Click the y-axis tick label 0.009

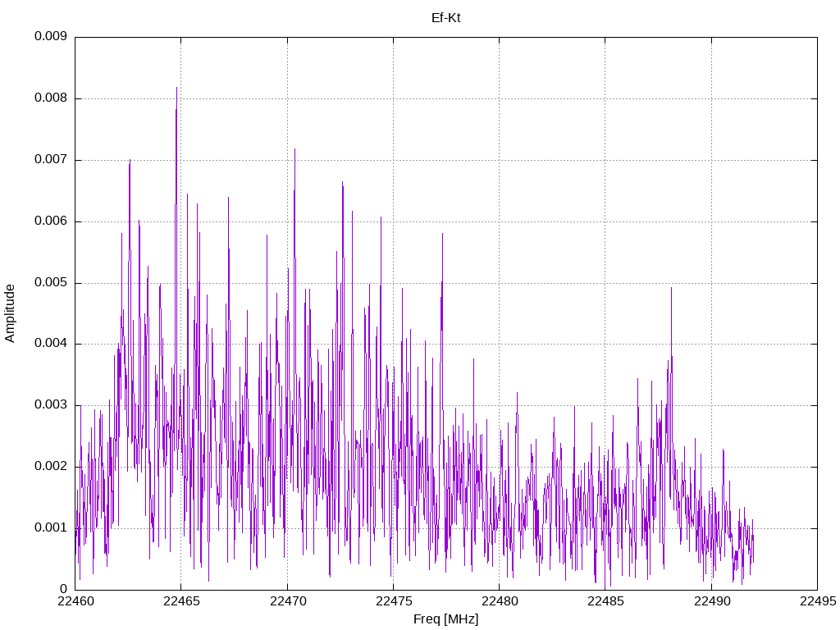pos(51,36)
